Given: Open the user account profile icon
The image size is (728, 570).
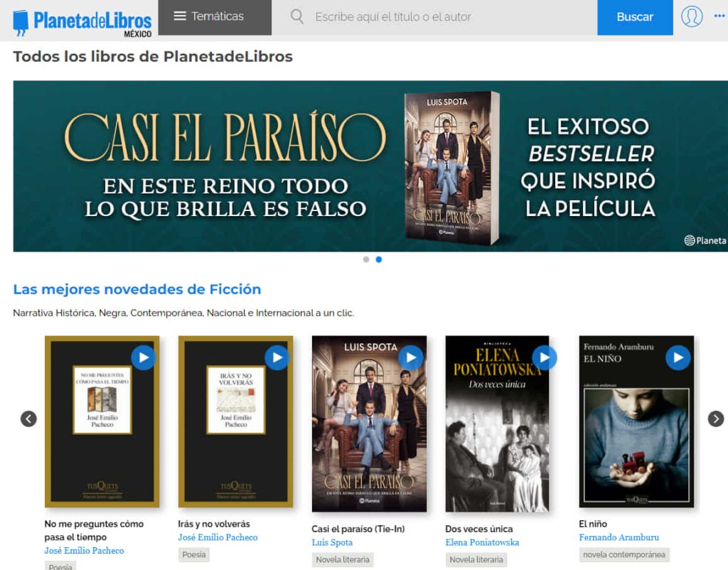Looking at the screenshot, I should [691, 16].
